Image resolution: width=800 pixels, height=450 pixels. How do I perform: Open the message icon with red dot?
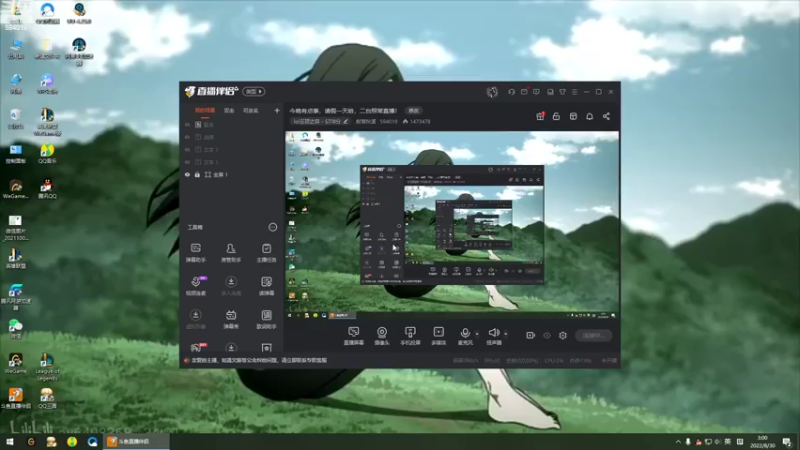pyautogui.click(x=524, y=92)
